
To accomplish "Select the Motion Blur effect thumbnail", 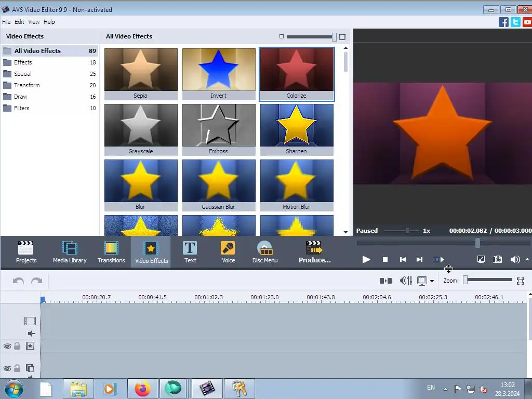I will 297,185.
